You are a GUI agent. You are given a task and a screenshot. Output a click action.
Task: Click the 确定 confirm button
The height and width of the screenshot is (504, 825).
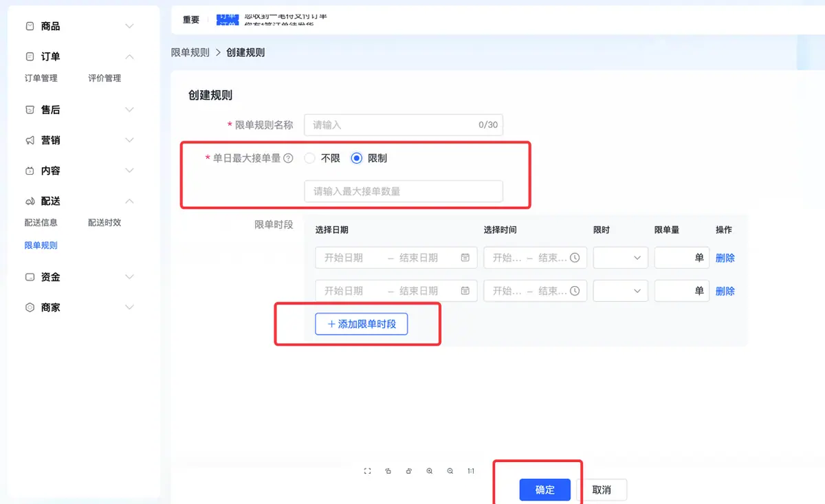pyautogui.click(x=545, y=490)
